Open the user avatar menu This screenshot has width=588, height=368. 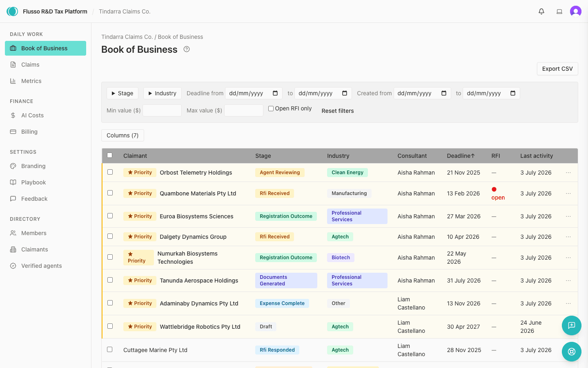[x=576, y=11]
